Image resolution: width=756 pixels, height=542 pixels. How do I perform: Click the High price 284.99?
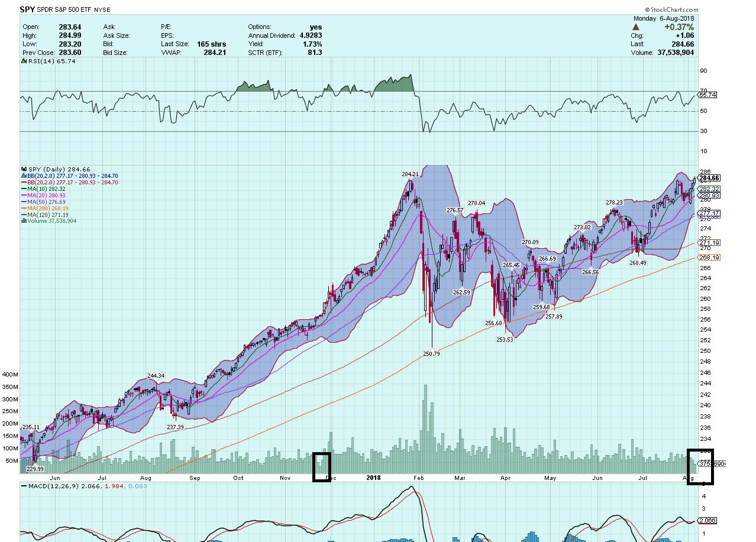click(x=71, y=35)
